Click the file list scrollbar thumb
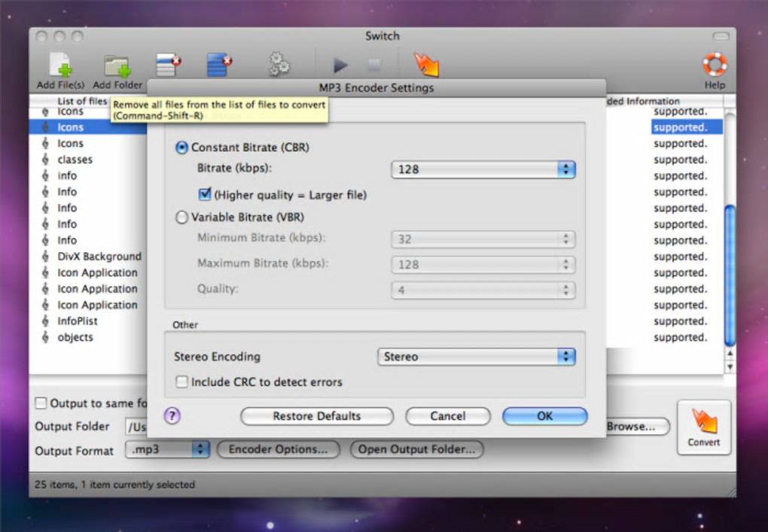The width and height of the screenshot is (768, 532). (x=730, y=275)
